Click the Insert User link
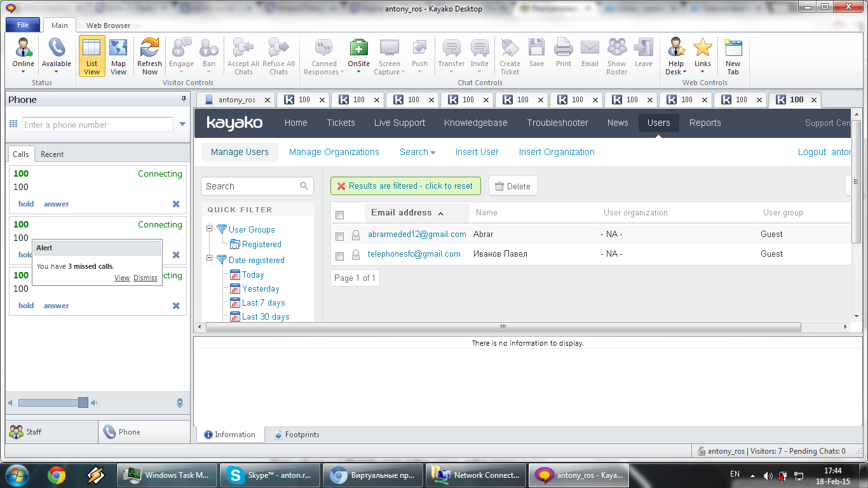Screen dimensions: 868x488 coord(477,152)
